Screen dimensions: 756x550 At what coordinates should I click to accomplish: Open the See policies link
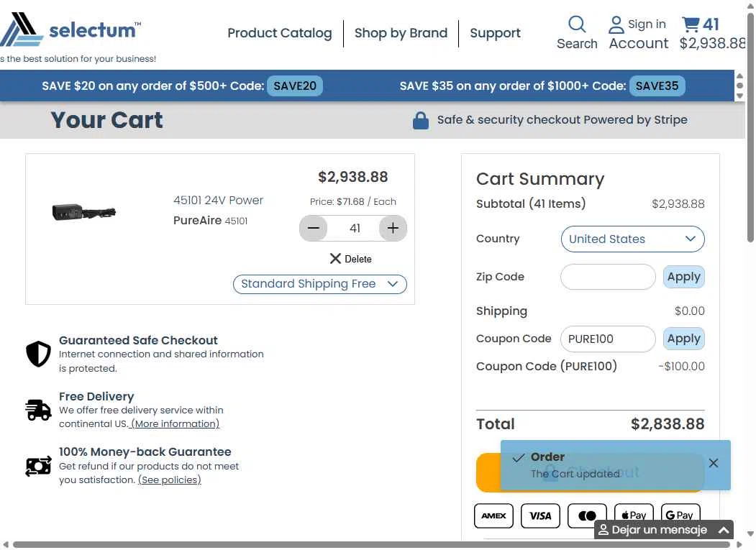(169, 480)
